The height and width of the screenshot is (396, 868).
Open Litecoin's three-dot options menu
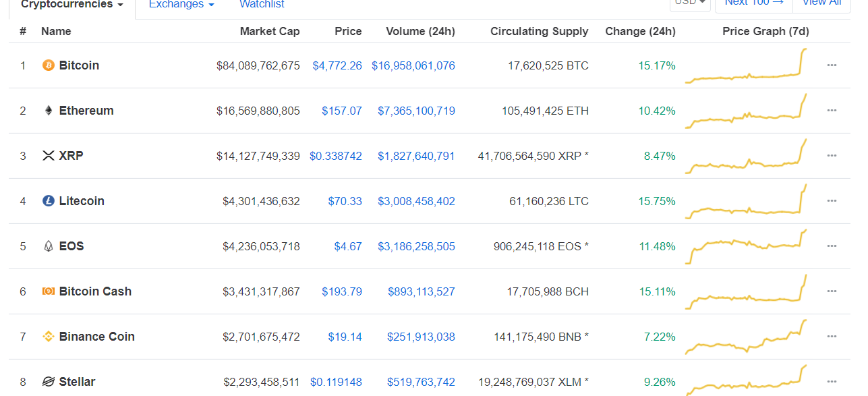pyautogui.click(x=832, y=201)
